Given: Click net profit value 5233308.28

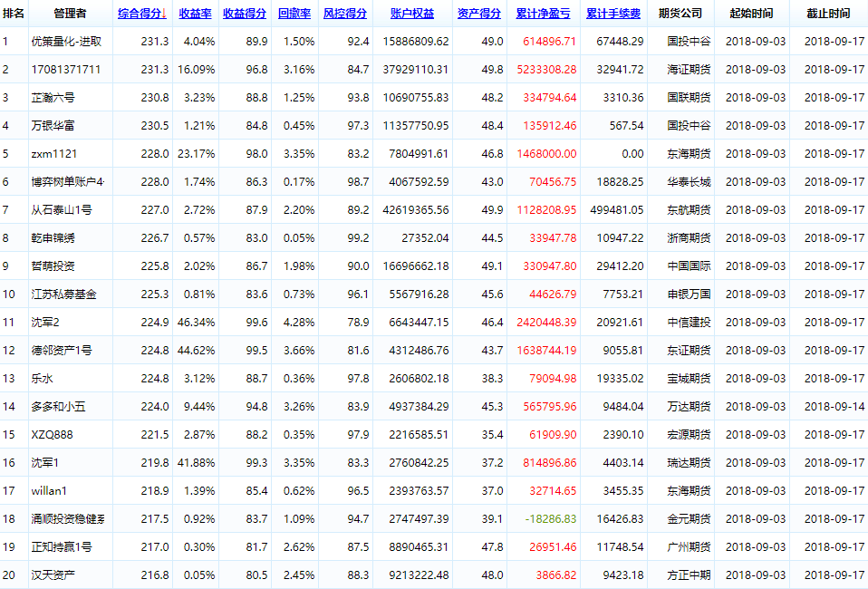Looking at the screenshot, I should point(546,70).
